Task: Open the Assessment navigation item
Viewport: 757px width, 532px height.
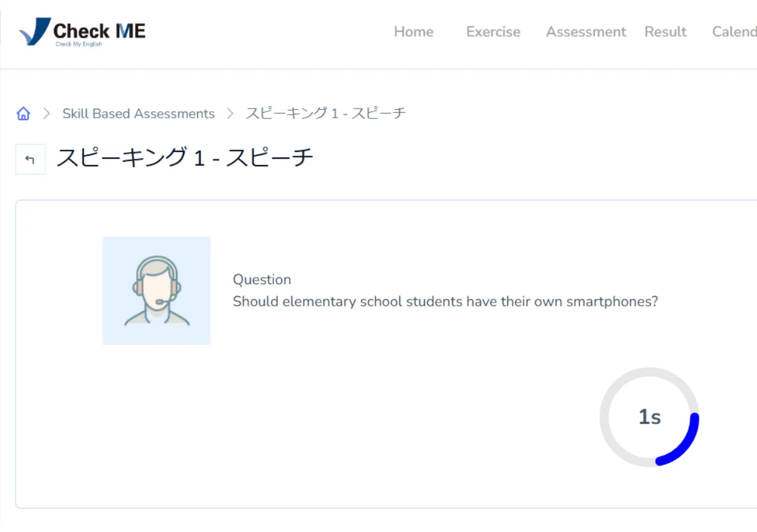Action: click(586, 32)
